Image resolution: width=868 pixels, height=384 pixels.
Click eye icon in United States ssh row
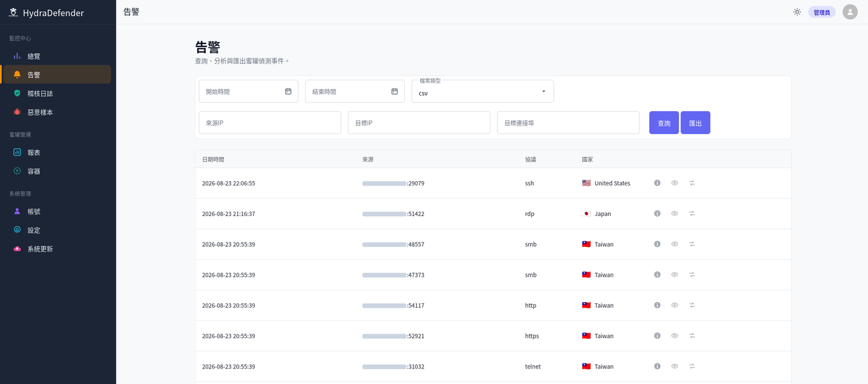click(675, 183)
